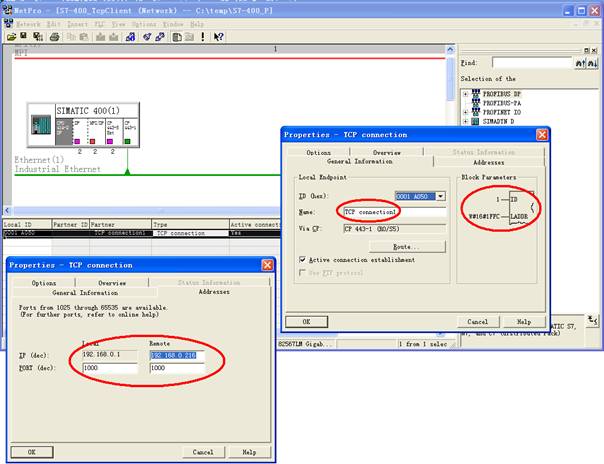Screen dimensions: 604x464
Task: Switch to Options tab in right Properties dialog
Action: [x=318, y=152]
